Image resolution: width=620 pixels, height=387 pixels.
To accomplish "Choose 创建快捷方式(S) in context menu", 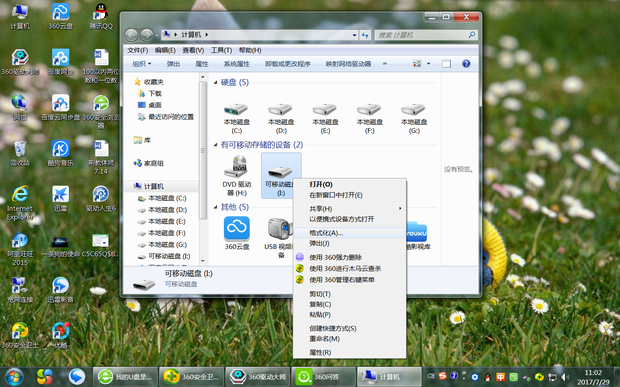I will tap(350, 328).
